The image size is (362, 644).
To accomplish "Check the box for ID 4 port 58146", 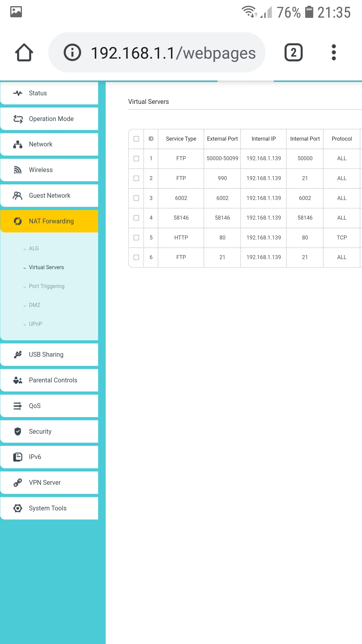I will click(x=136, y=218).
